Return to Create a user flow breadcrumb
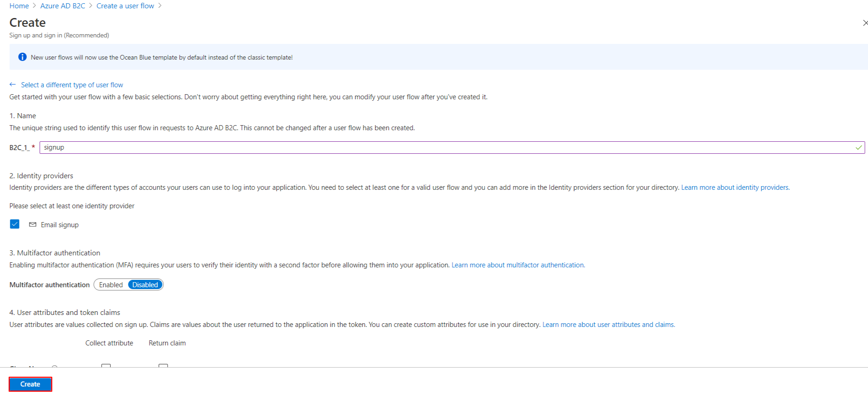 tap(125, 6)
